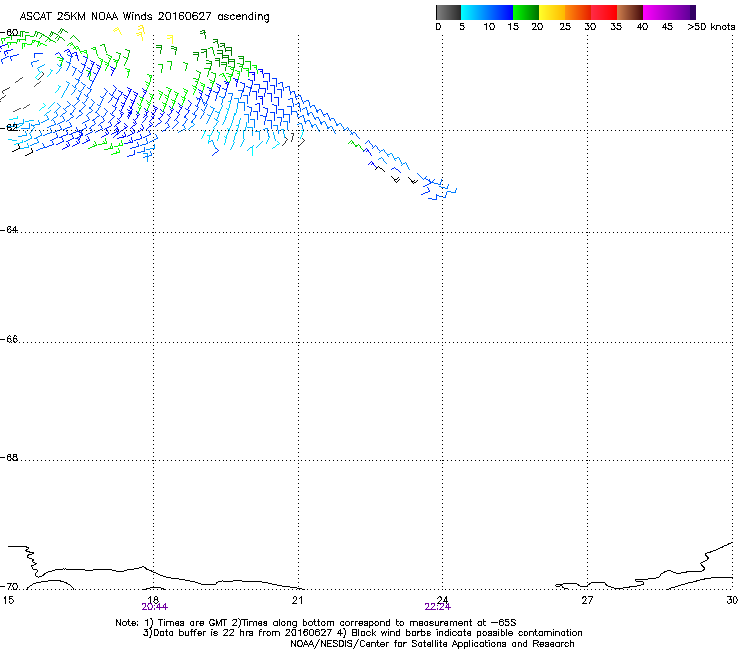Click the 'NOAA/NESDIS/Center for Satellite Applications and Research' credit

tap(432, 644)
